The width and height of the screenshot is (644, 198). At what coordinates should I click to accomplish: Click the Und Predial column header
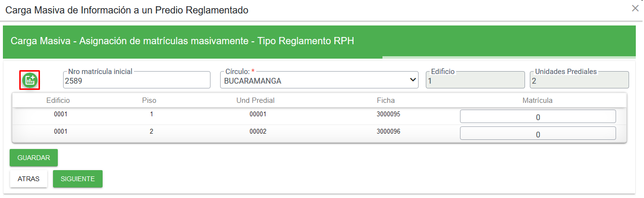pyautogui.click(x=255, y=100)
